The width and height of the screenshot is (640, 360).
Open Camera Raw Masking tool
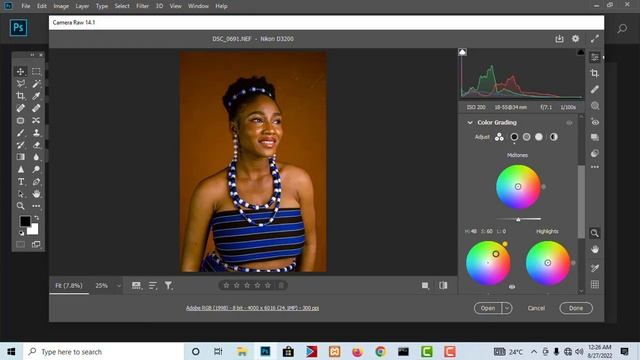pyautogui.click(x=595, y=106)
